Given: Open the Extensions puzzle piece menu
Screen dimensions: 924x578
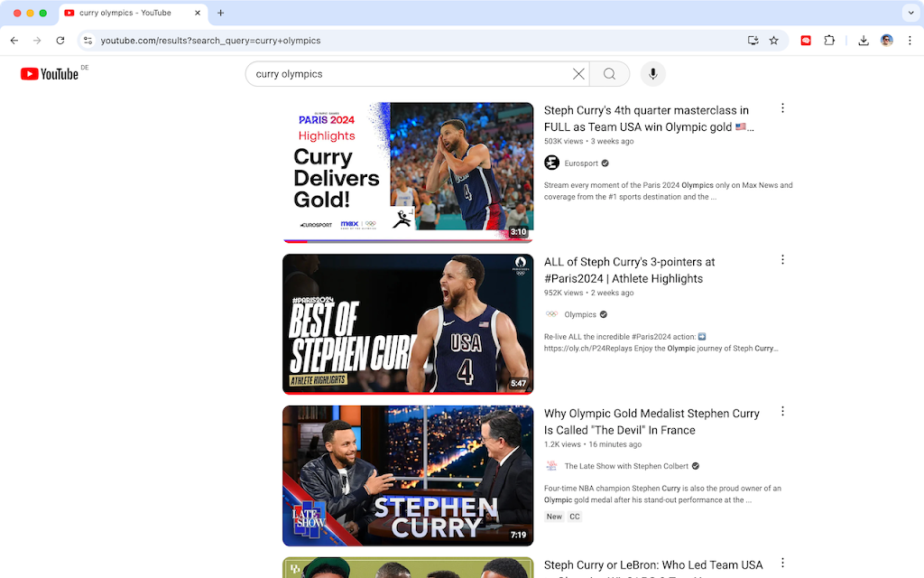Looking at the screenshot, I should [x=829, y=40].
